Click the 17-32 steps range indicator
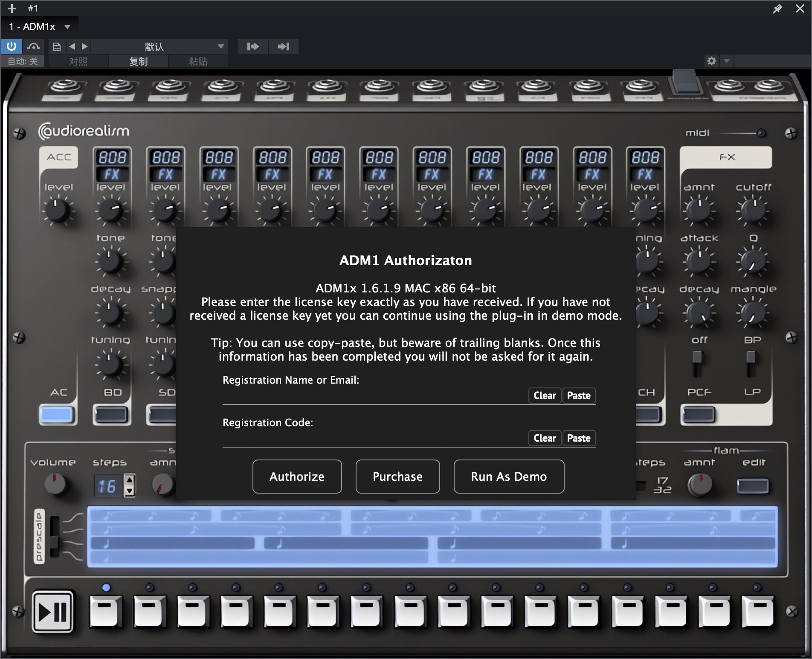 click(x=662, y=485)
